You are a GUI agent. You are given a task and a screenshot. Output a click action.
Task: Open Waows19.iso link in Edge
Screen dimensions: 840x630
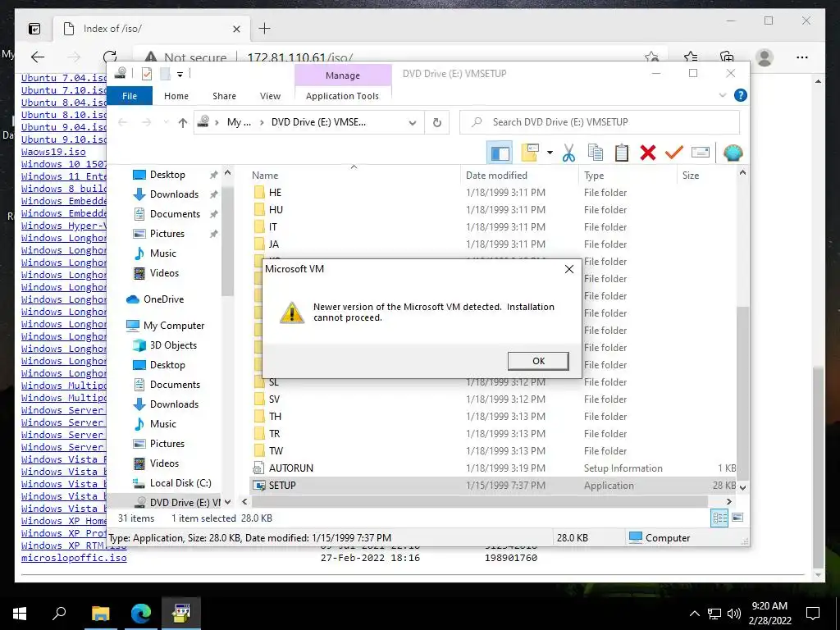coord(53,152)
